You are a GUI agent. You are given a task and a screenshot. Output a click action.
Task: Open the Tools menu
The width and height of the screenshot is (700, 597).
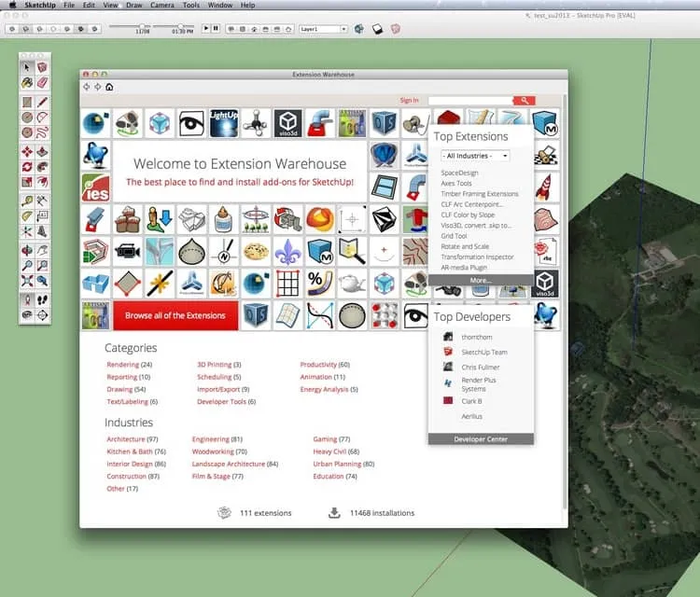pos(191,6)
